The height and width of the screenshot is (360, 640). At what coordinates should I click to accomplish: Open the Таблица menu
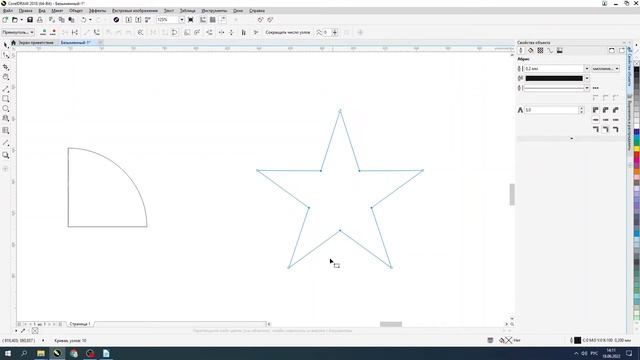point(187,11)
